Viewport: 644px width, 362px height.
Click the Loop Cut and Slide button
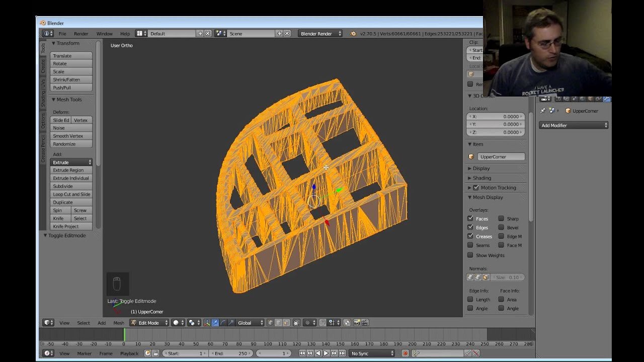pyautogui.click(x=71, y=194)
